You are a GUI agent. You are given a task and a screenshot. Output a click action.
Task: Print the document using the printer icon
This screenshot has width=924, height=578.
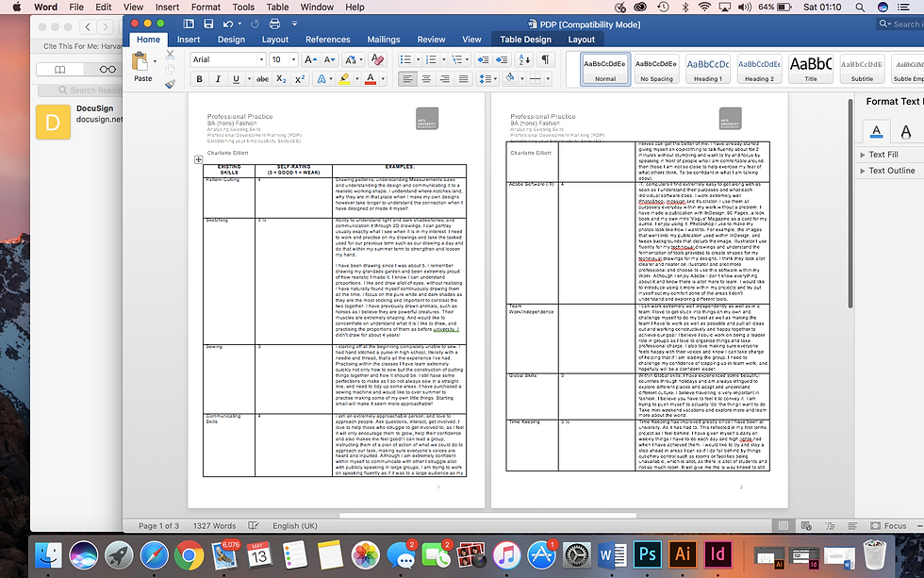click(x=274, y=25)
